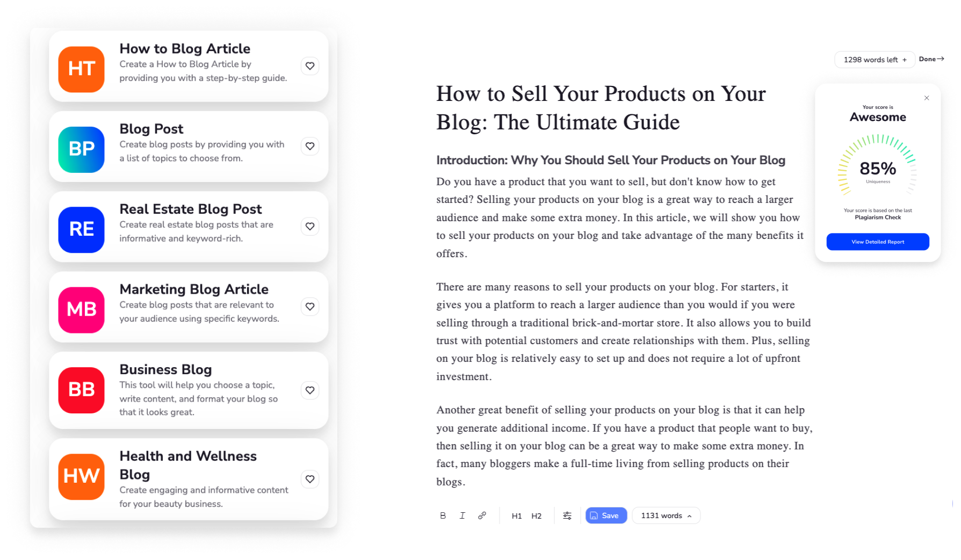Favorite the Health and Wellness Blog template

tap(310, 479)
